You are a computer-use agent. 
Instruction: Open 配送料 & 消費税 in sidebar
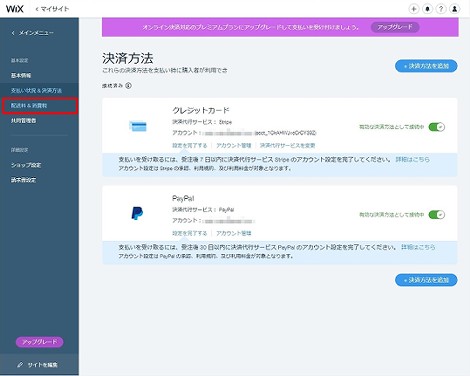(x=29, y=106)
